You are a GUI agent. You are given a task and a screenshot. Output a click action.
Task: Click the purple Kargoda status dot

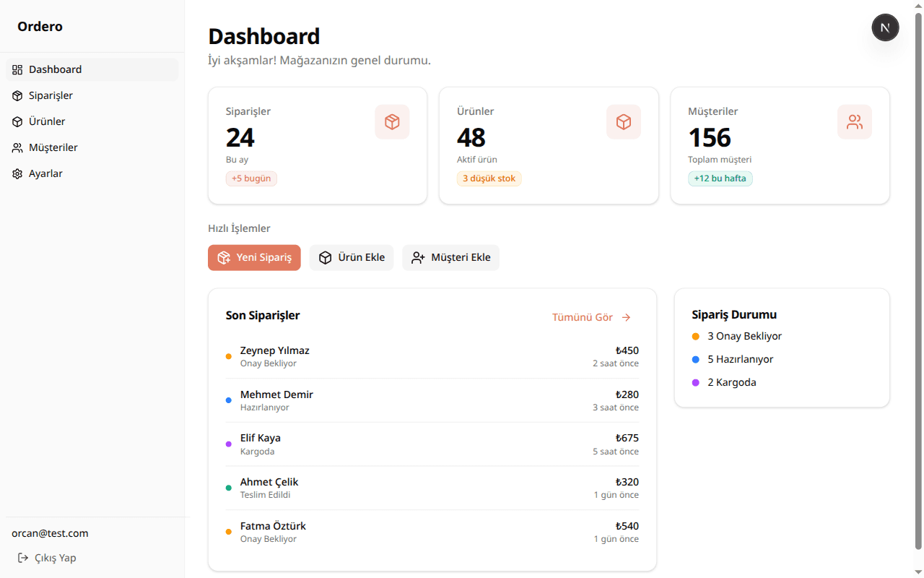pyautogui.click(x=695, y=382)
